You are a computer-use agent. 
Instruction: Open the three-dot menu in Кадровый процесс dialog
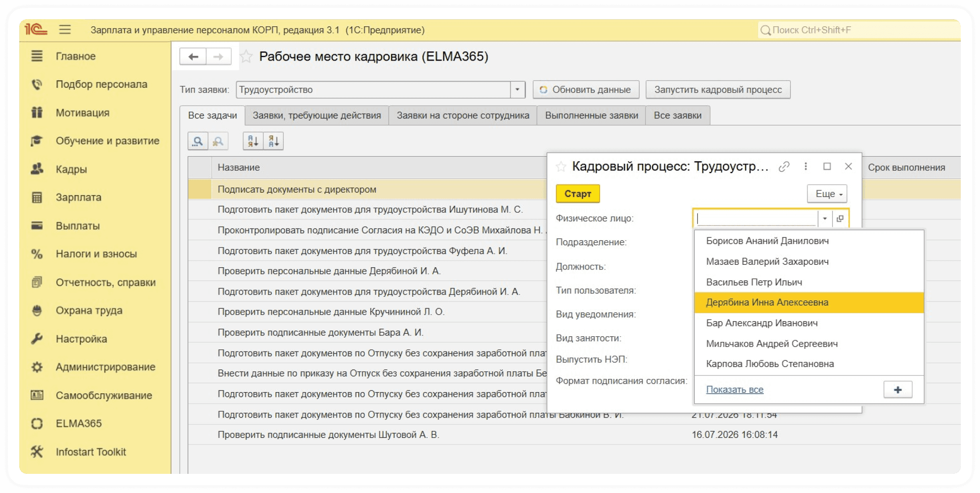806,166
